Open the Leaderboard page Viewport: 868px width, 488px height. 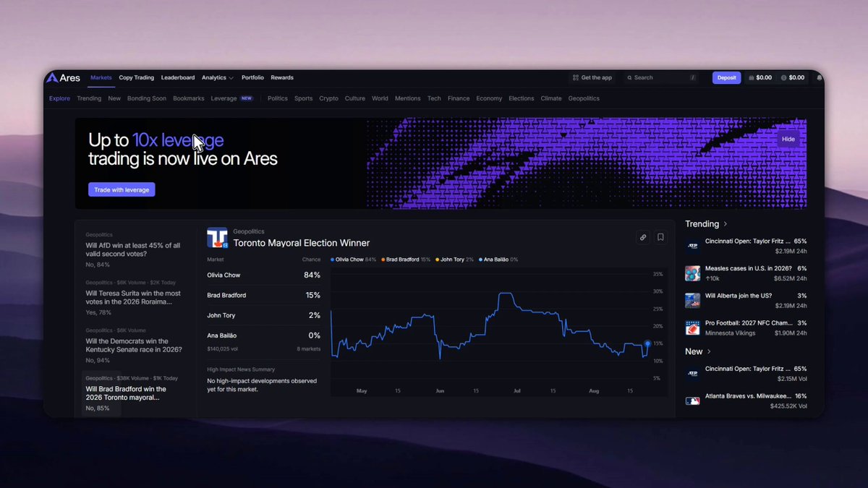(x=178, y=78)
